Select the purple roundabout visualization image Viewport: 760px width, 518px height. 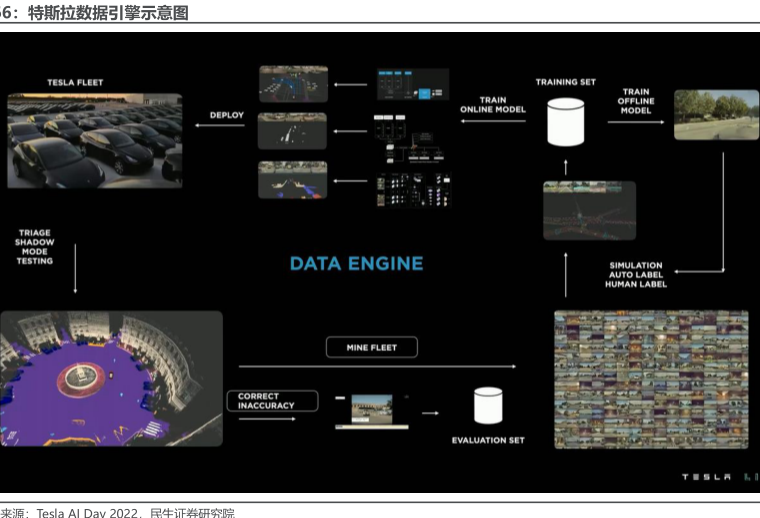click(x=112, y=378)
